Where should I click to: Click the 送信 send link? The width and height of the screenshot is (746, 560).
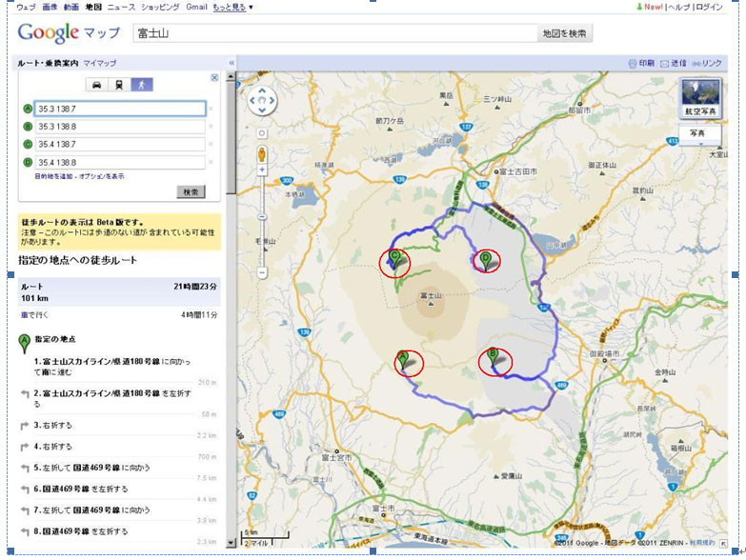tap(674, 63)
